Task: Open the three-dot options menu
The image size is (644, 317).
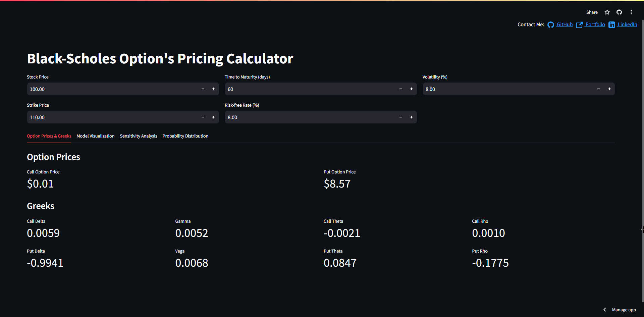Action: click(631, 12)
